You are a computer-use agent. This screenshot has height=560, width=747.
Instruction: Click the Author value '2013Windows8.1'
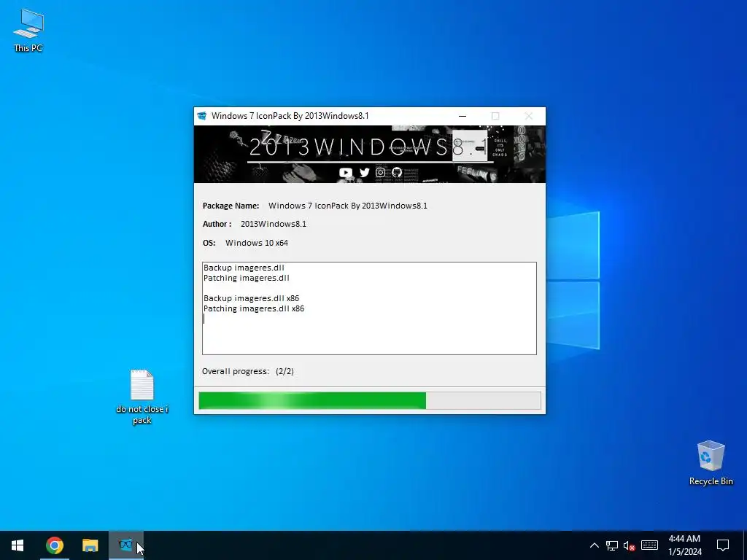(273, 224)
